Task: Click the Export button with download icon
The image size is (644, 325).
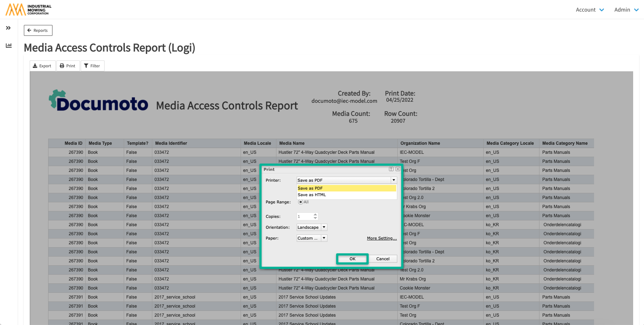Action: coord(42,66)
